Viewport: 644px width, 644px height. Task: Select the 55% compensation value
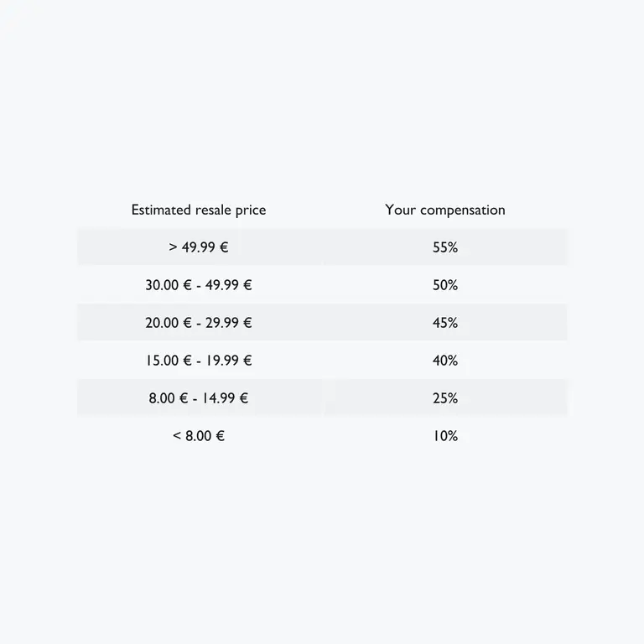coord(445,247)
